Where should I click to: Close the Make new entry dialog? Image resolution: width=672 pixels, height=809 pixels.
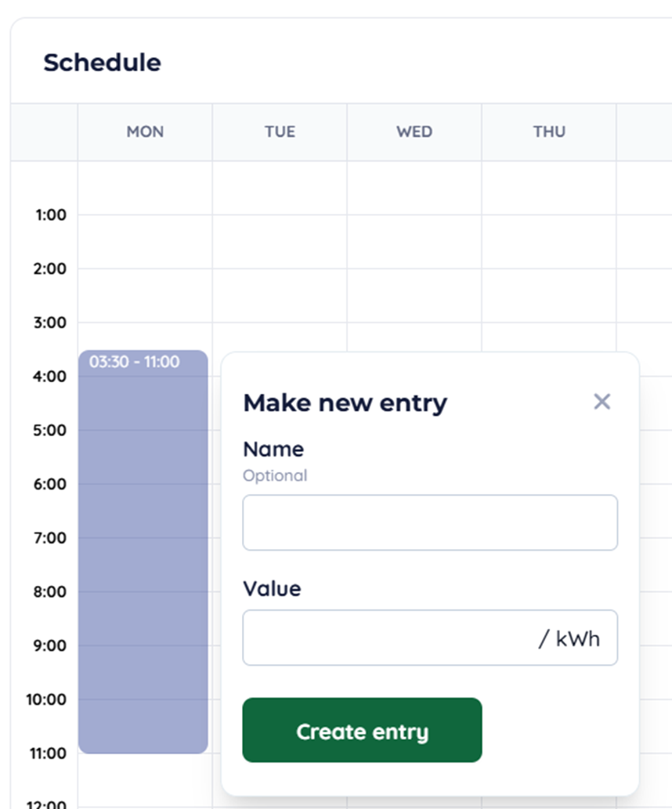pyautogui.click(x=602, y=402)
